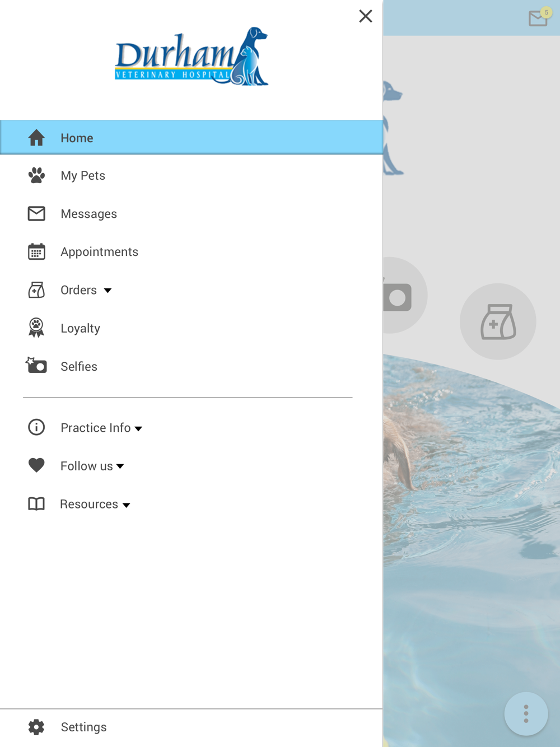Tap the background camera circle button
This screenshot has width=560, height=747.
(404, 296)
